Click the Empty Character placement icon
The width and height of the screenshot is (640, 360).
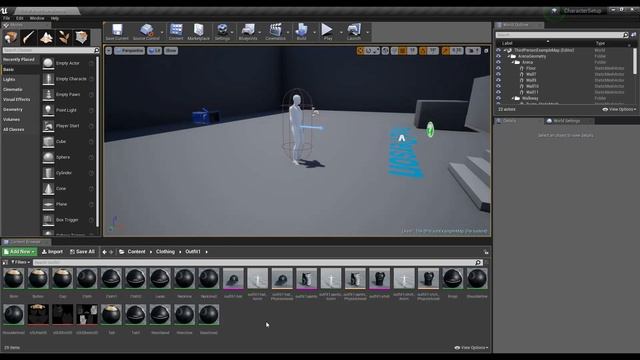tap(48, 79)
